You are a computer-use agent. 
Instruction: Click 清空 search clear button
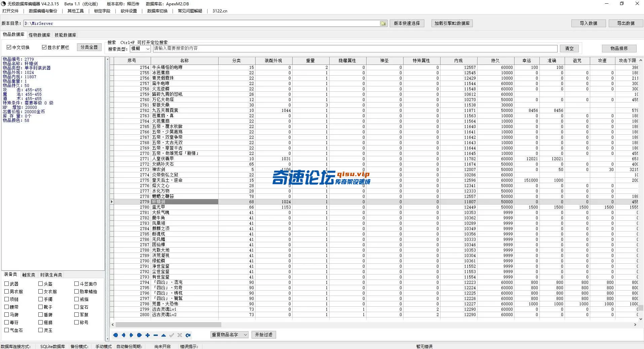(569, 49)
